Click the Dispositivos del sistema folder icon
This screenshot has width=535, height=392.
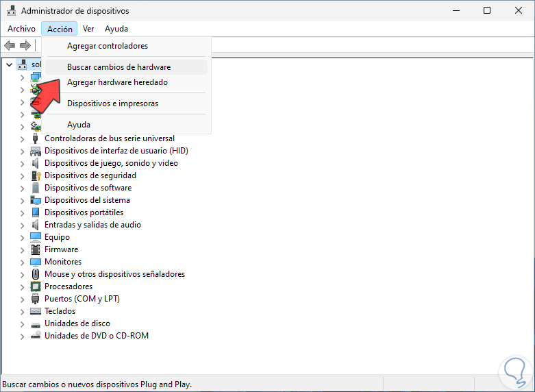pos(36,200)
